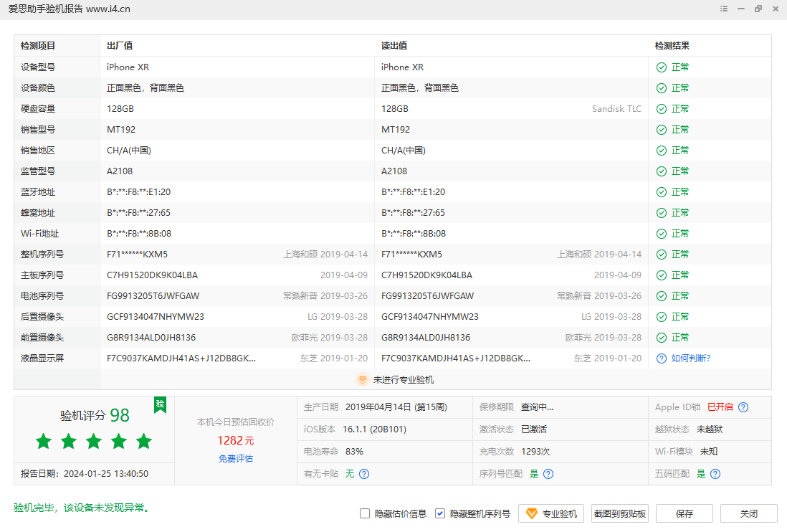The image size is (787, 532).
Task: Click question icon beside 序列号匹配
Action: 548,474
